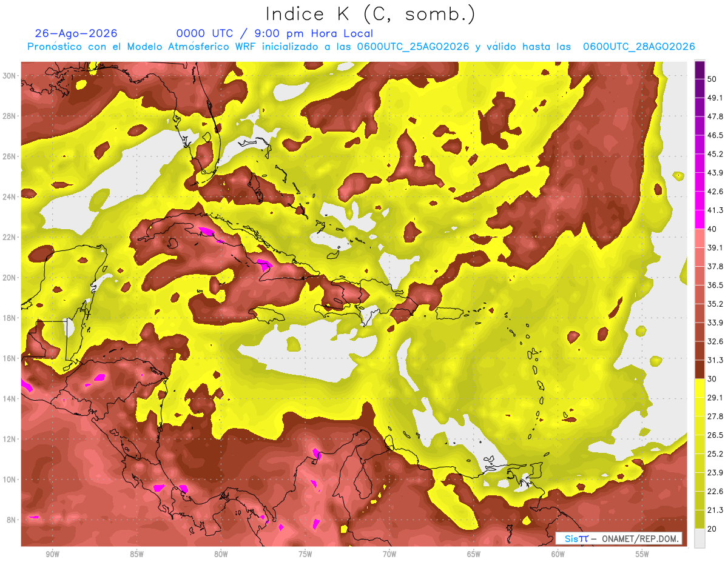Click the colorbar label '36.5'
728x562 pixels.
coord(715,285)
